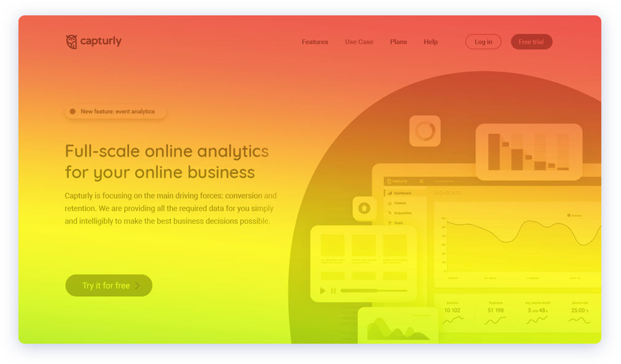Select Goals in the illustrated sidebar
Image resolution: width=621 pixels, height=364 pixels.
[395, 223]
